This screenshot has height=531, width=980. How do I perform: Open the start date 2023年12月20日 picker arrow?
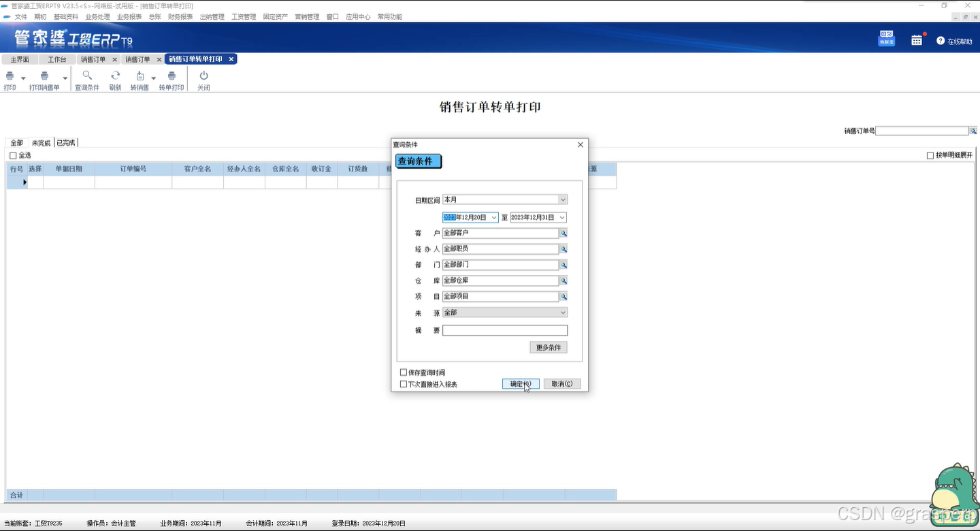(x=494, y=217)
